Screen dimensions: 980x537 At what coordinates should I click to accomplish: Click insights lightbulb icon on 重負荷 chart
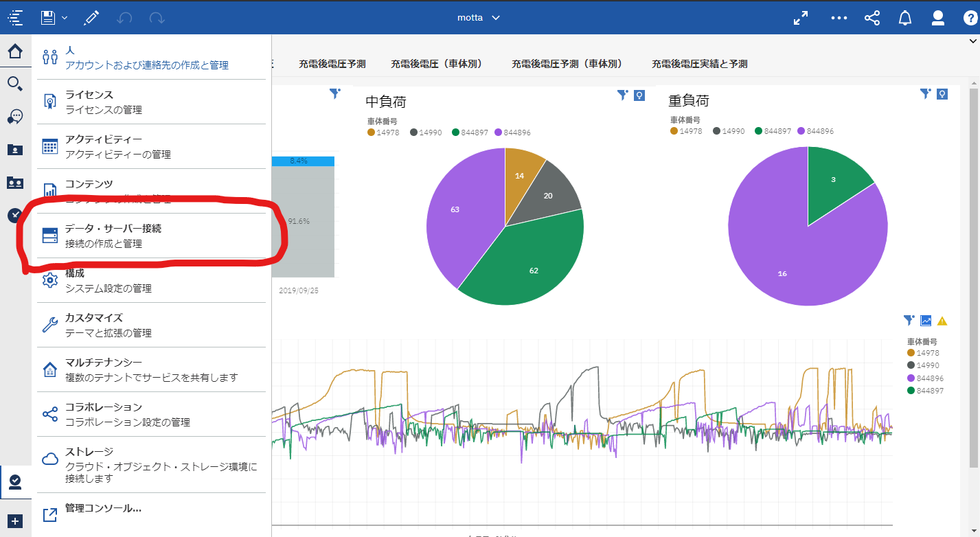[x=942, y=94]
